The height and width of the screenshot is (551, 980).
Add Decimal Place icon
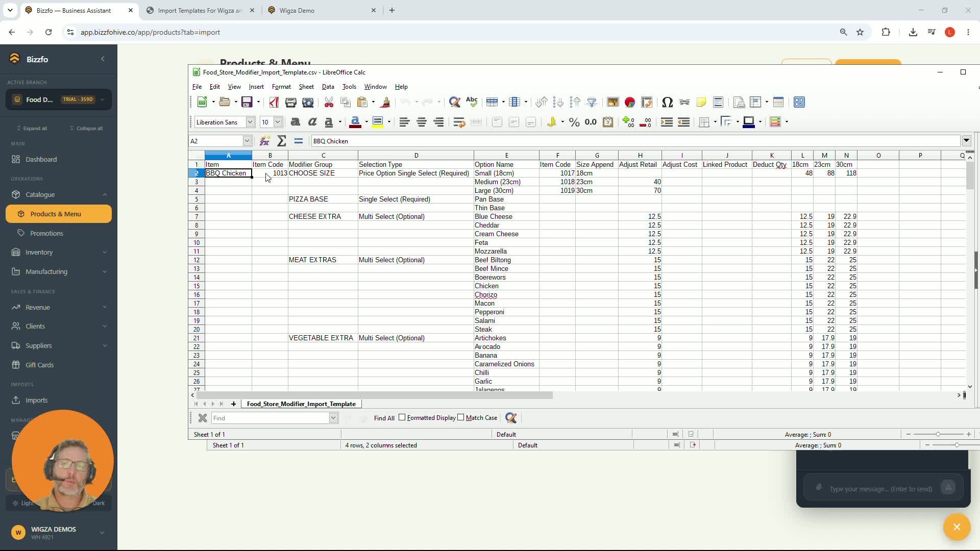tap(628, 122)
